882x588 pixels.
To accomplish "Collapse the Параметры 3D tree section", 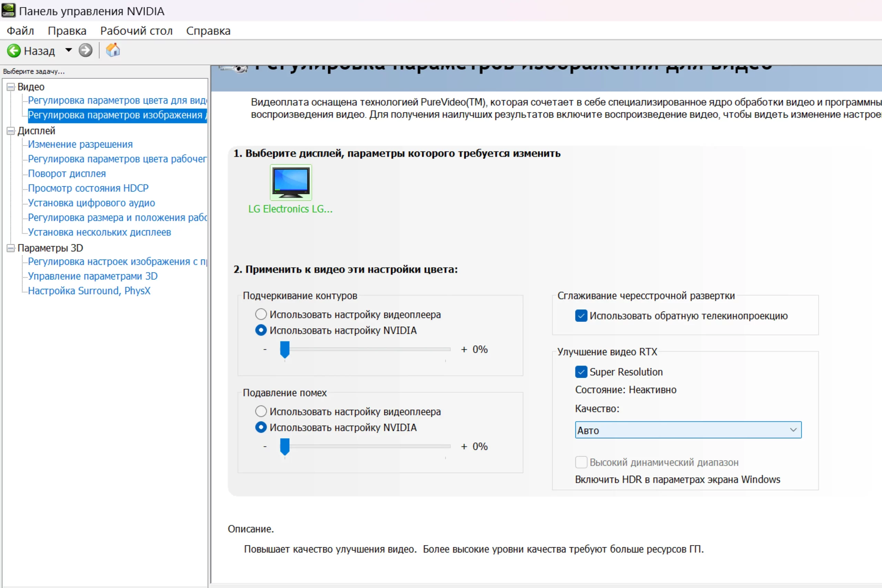I will point(11,248).
